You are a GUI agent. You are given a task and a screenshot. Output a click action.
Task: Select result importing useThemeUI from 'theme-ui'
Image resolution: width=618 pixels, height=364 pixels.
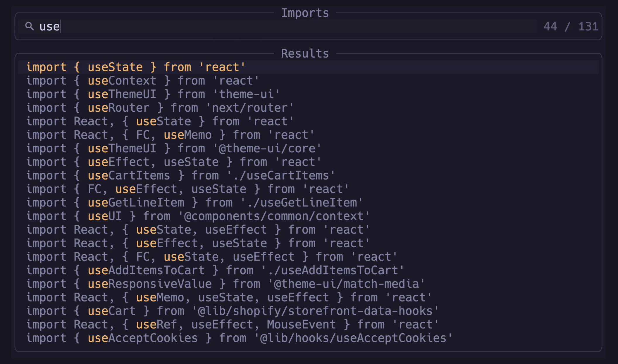pos(308,94)
